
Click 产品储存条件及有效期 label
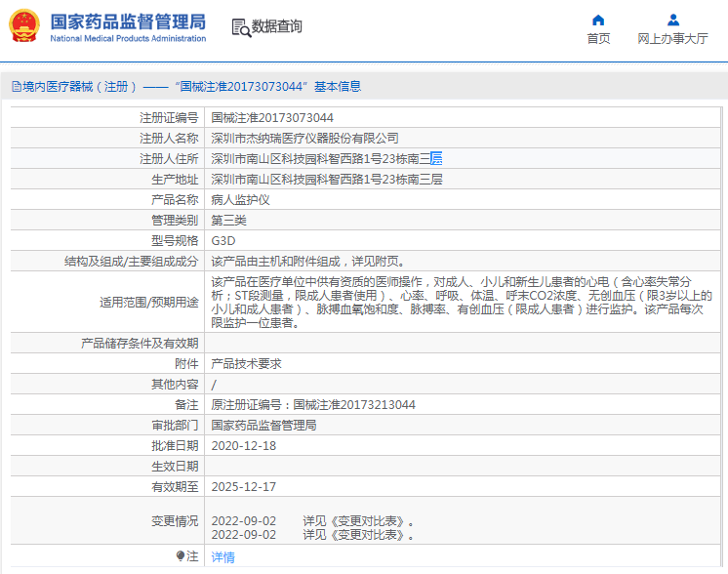point(140,344)
